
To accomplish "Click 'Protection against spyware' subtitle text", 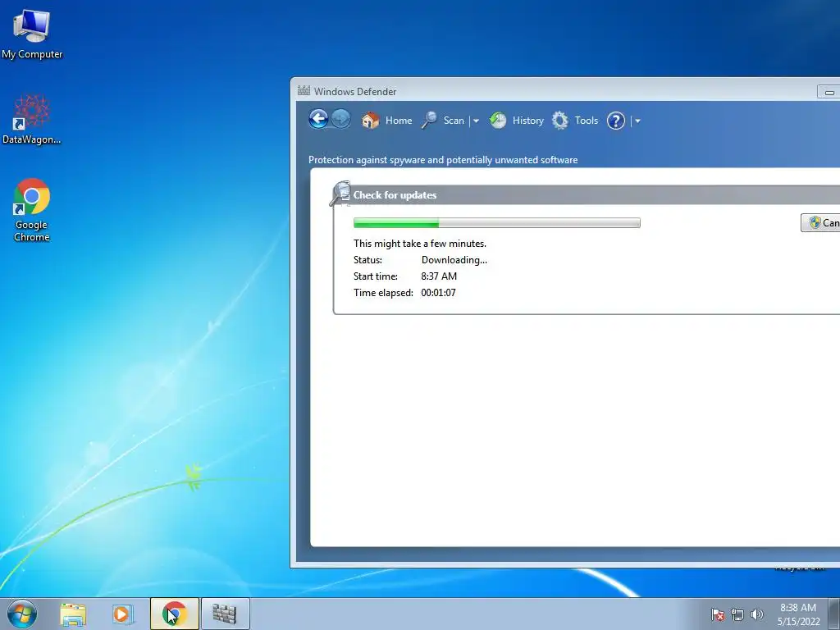I will 443,160.
